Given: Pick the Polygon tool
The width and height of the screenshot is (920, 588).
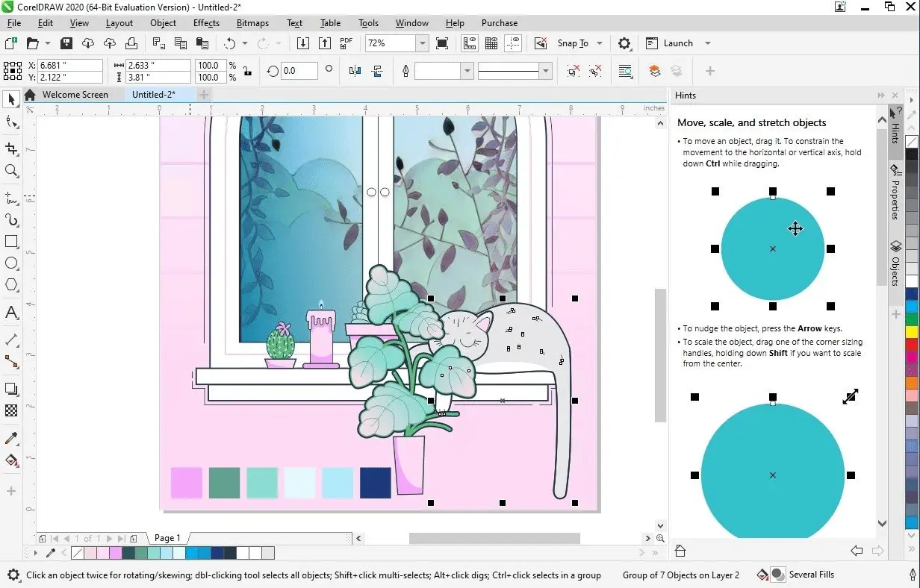Looking at the screenshot, I should (11, 285).
